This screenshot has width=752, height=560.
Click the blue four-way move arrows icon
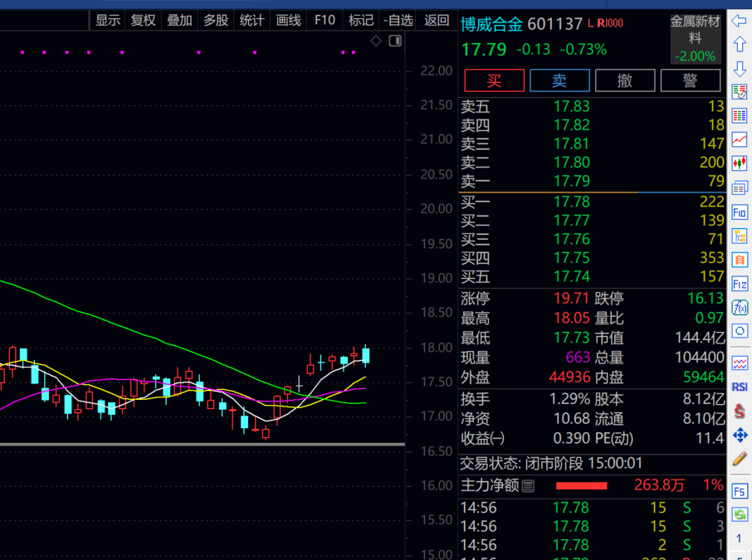(x=740, y=436)
